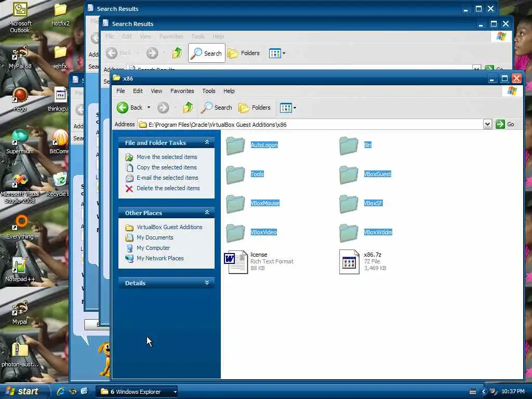This screenshot has width=532, height=399.
Task: Launch Internet Explorer from Quick Launch
Action: pos(61,391)
